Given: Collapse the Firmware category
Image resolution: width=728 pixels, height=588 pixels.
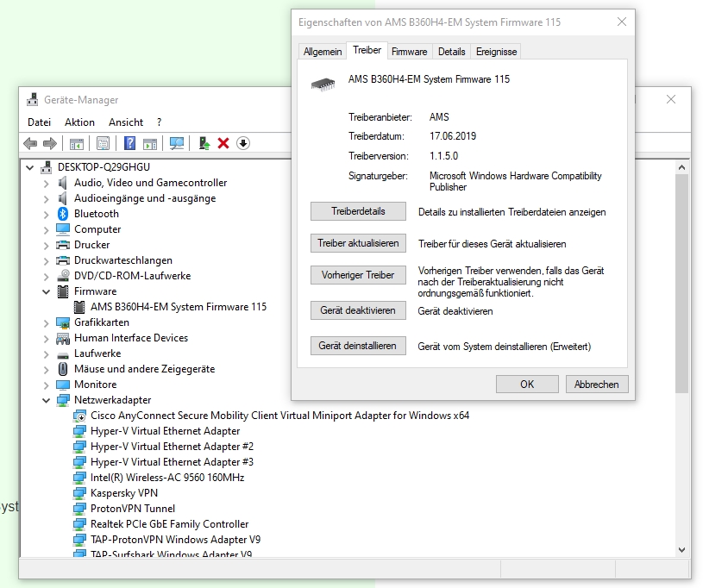Looking at the screenshot, I should click(46, 291).
